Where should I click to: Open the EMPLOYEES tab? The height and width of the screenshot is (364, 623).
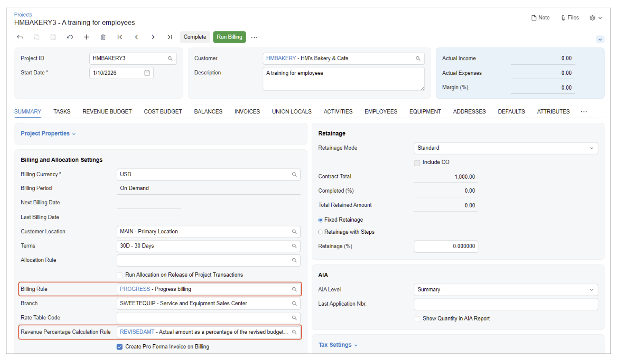[x=381, y=112]
